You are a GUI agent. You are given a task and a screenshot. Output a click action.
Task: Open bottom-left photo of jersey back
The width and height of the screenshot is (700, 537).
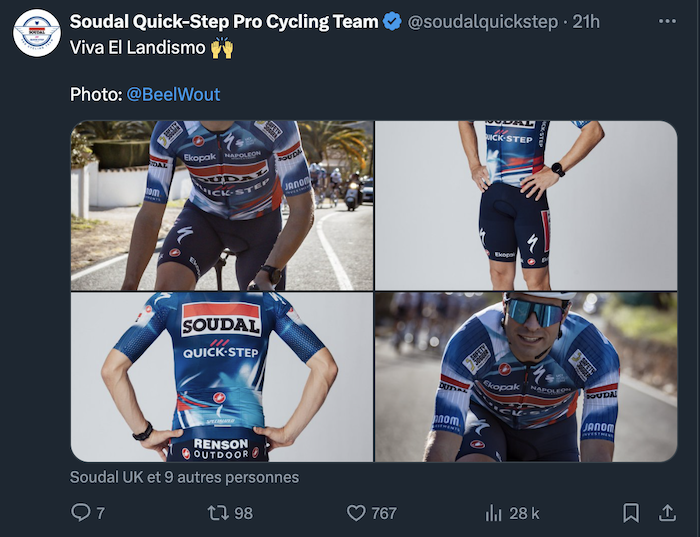[x=222, y=377]
